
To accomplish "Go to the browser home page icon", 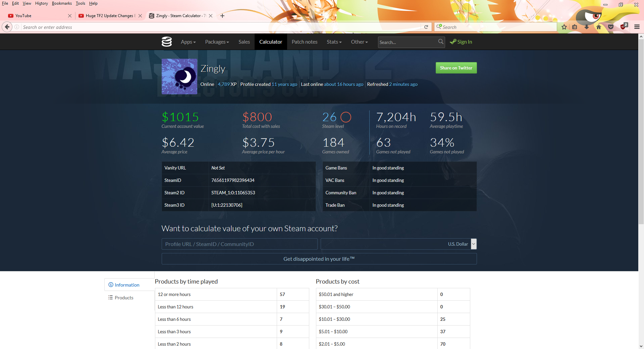I will pos(599,27).
